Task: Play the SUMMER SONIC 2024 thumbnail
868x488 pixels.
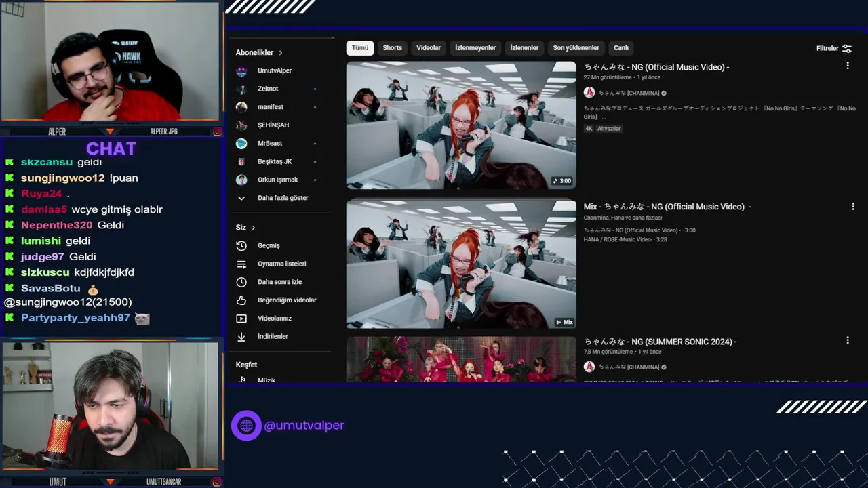Action: coord(461,359)
